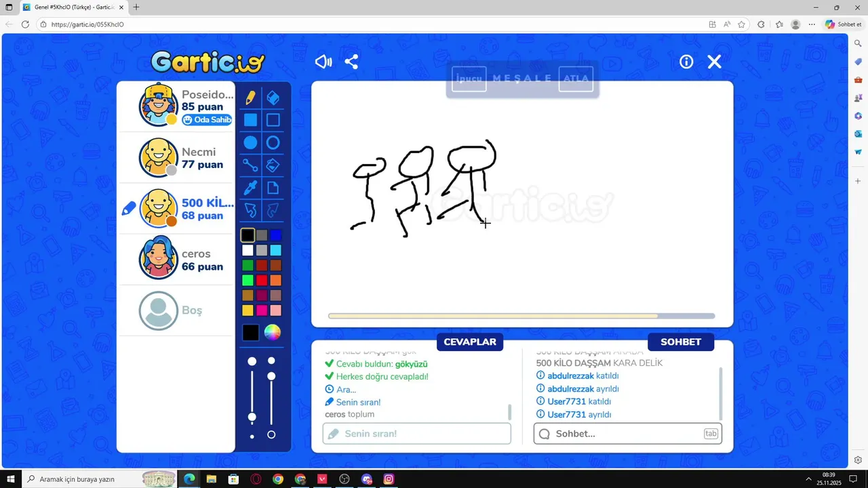Open File Explorer from the taskbar
This screenshot has height=488, width=868.
[211, 479]
